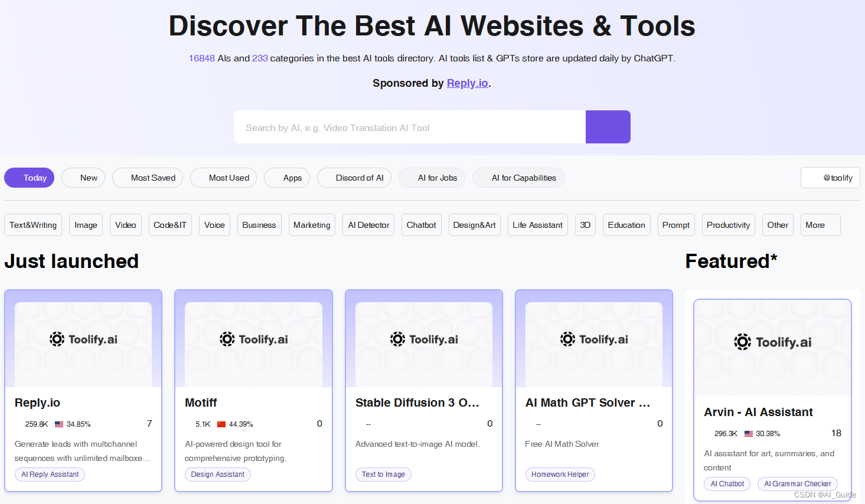Open the Reply.io sponsor link

[x=467, y=83]
